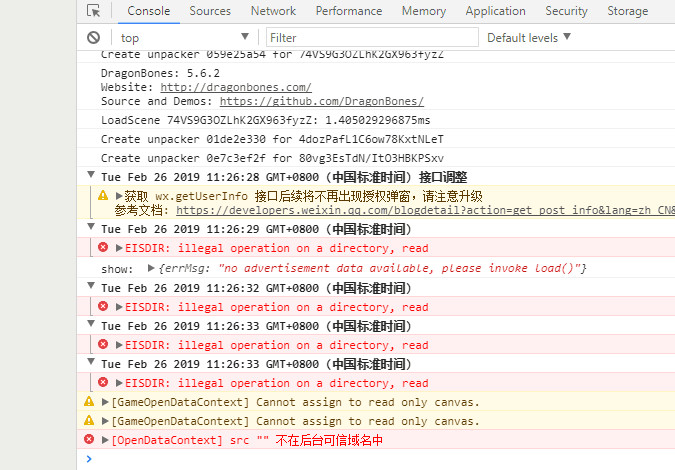The image size is (675, 470).
Task: Click red error icon under 11:26:29 timestamp
Action: point(103,248)
